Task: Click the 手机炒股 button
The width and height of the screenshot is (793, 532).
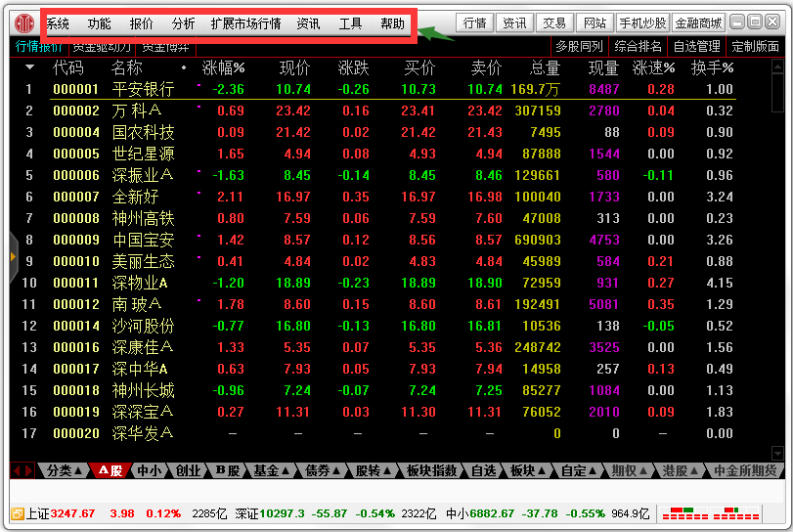Action: [x=643, y=22]
